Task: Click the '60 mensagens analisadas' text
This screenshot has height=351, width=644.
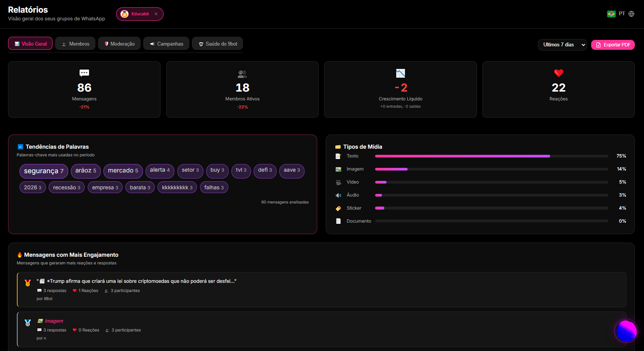Action: pos(285,202)
